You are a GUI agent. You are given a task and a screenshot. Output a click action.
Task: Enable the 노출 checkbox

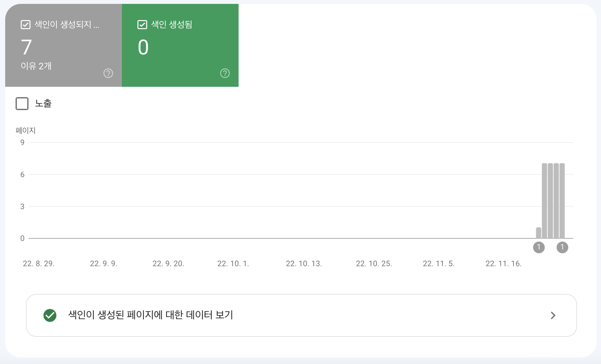(22, 103)
